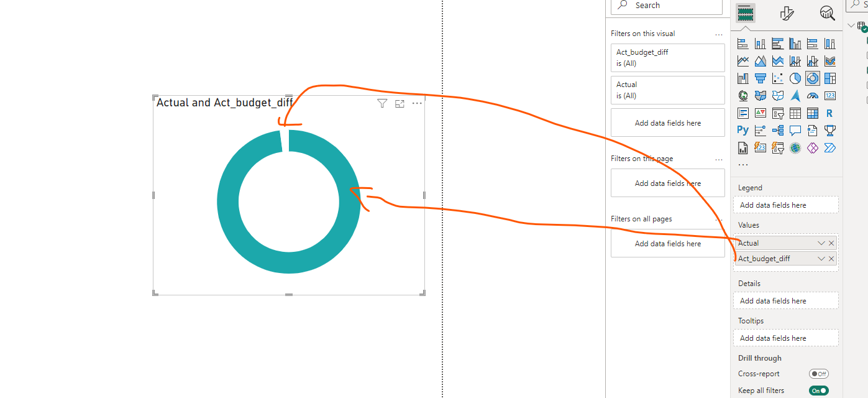
Task: Remove Act_budget_diff field from Values
Action: point(831,259)
